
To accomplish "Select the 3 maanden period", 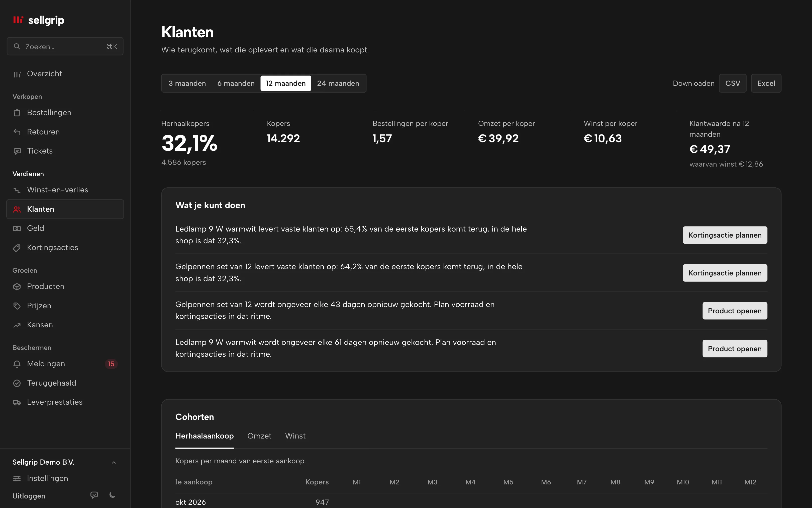I will pyautogui.click(x=187, y=83).
